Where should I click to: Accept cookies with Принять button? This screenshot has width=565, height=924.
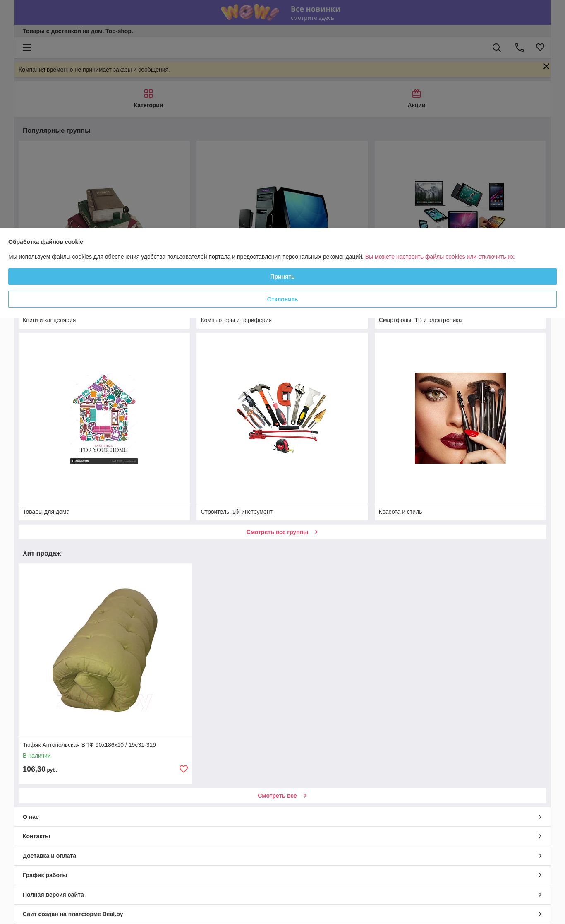coord(282,277)
